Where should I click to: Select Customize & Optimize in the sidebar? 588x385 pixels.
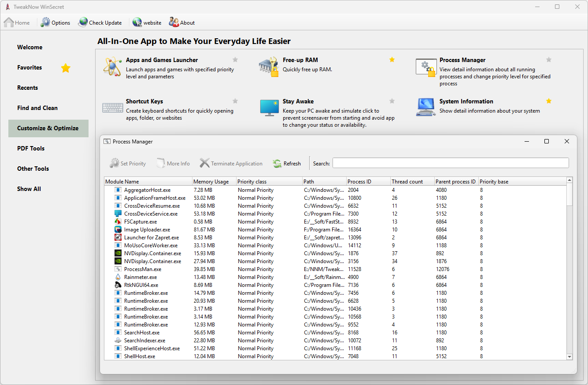coord(48,128)
